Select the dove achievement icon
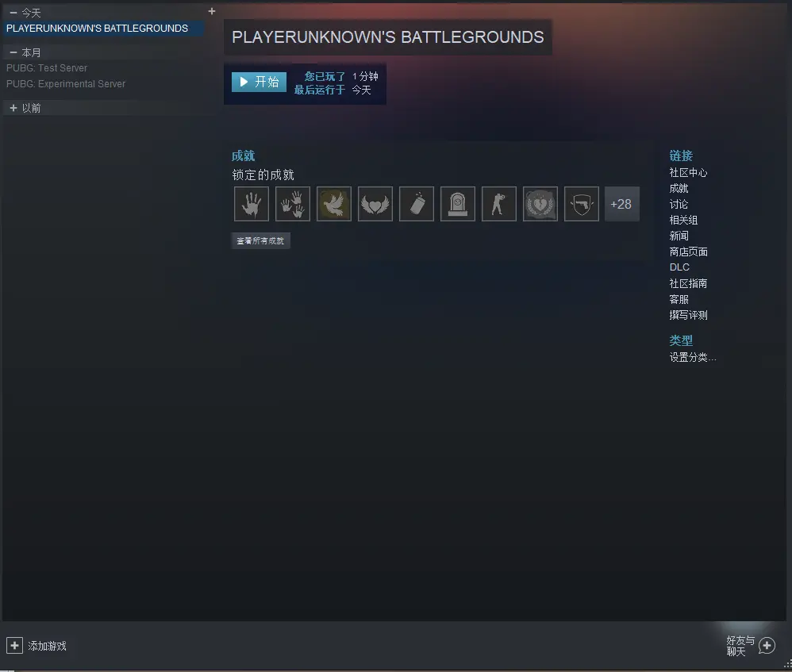Image resolution: width=792 pixels, height=672 pixels. coord(334,204)
